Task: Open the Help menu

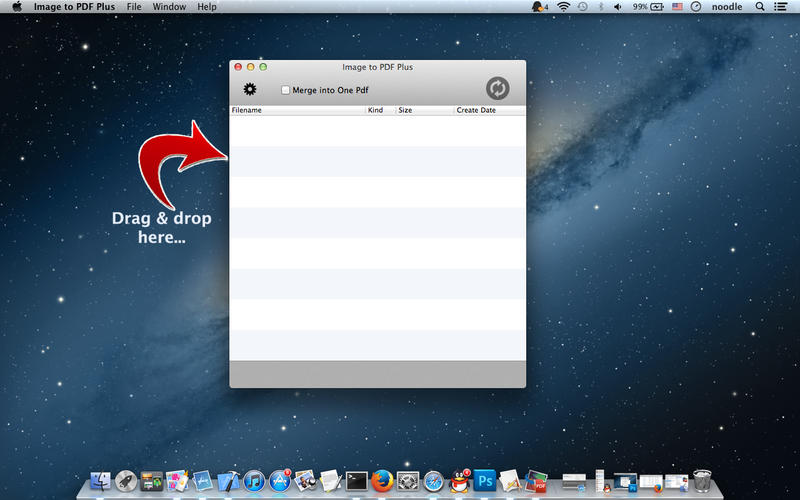Action: coord(207,7)
